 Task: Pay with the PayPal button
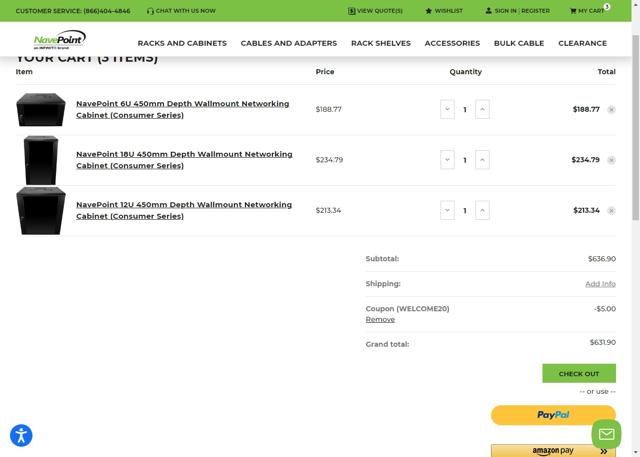coord(553,415)
